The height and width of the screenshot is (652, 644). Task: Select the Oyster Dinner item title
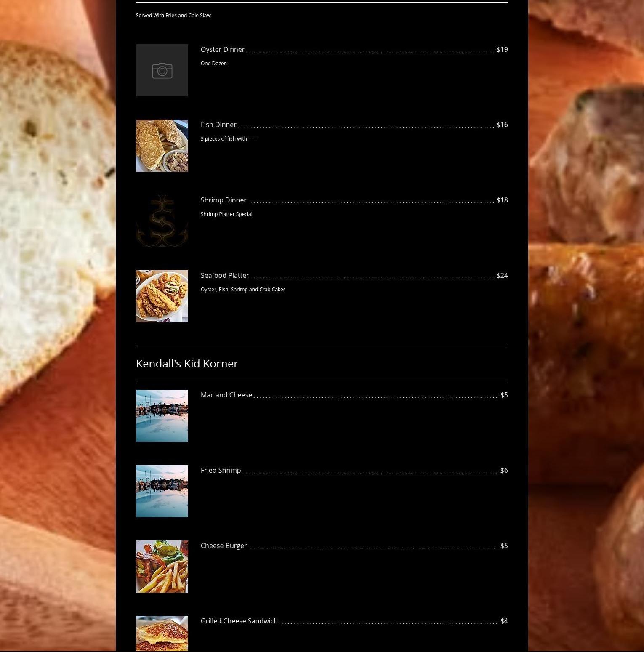click(x=223, y=49)
